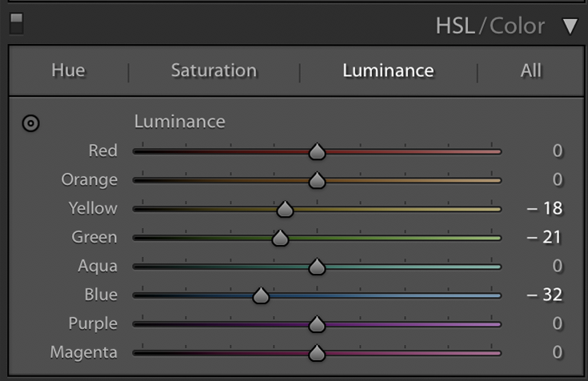Image resolution: width=588 pixels, height=381 pixels.
Task: Click the Aqua luminance slider handle
Action: coord(317,267)
